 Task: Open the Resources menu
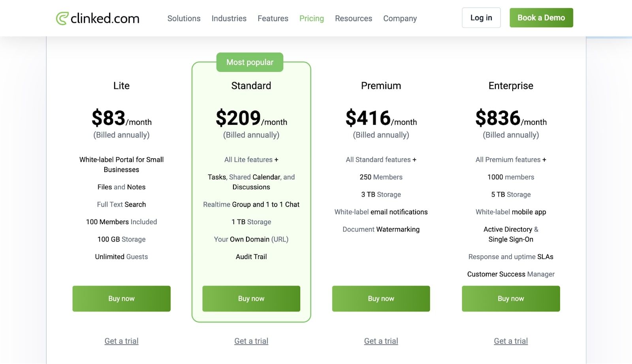[x=353, y=19]
